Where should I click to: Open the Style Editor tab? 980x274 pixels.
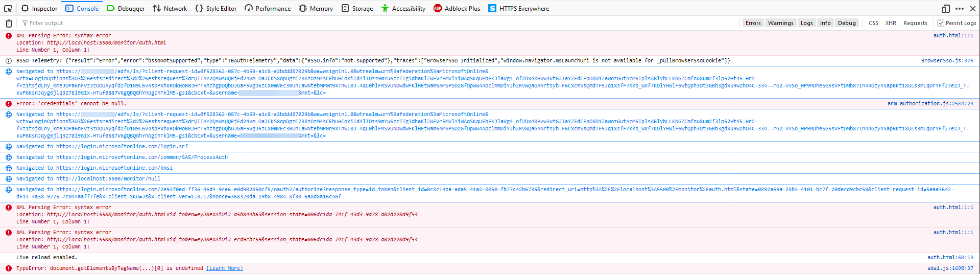pos(216,8)
